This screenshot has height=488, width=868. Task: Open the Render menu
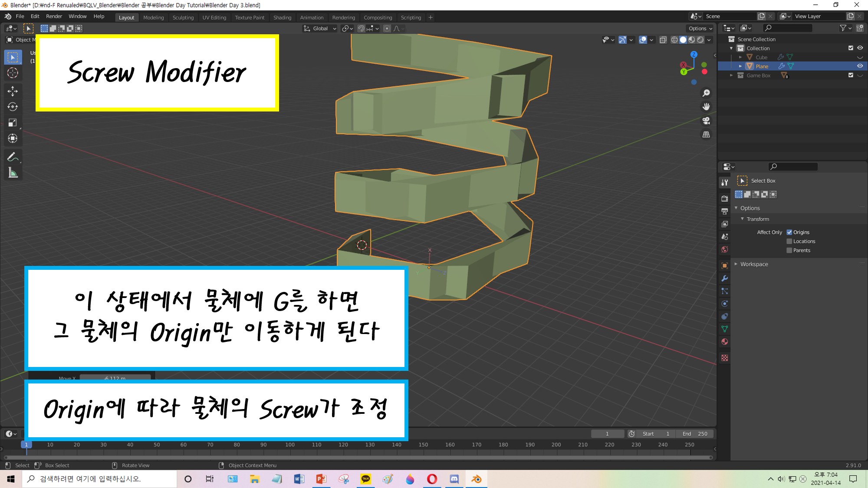pos(54,16)
